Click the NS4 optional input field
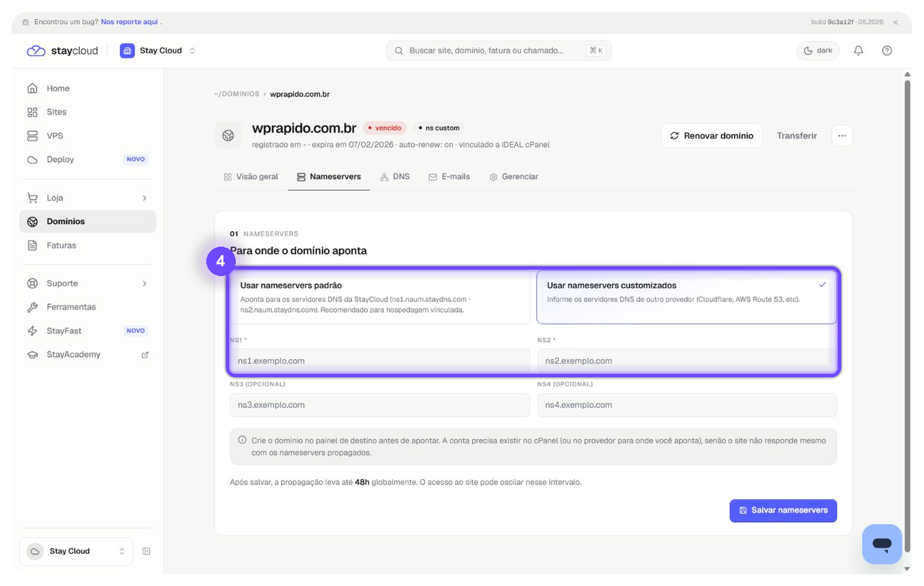 [687, 405]
